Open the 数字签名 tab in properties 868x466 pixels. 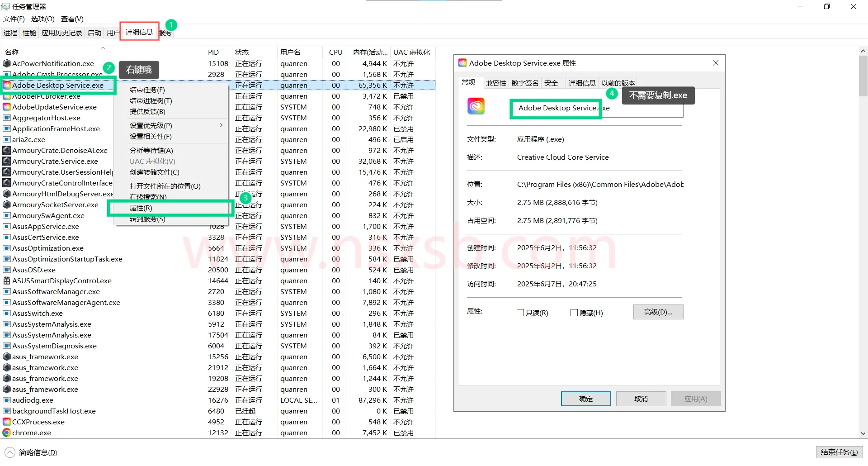[525, 83]
